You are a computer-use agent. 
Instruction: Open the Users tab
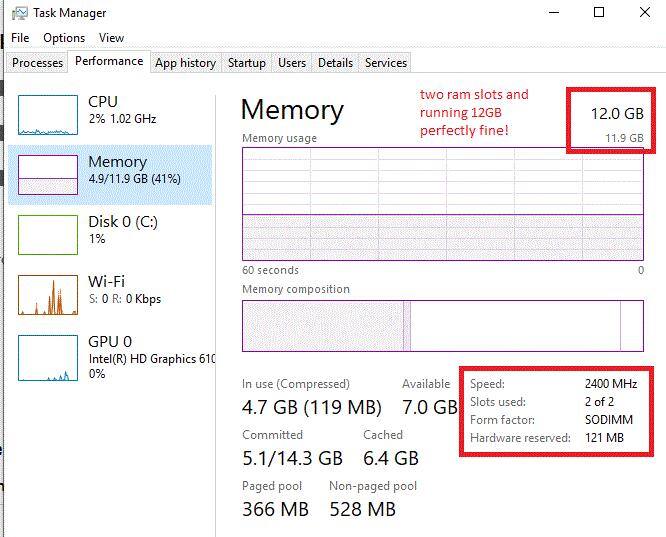click(x=292, y=63)
